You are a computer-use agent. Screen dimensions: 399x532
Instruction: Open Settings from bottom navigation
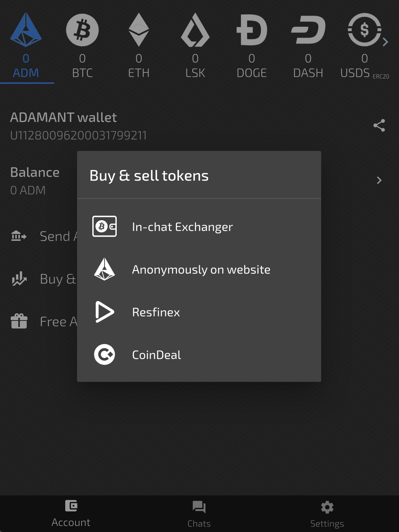click(327, 513)
